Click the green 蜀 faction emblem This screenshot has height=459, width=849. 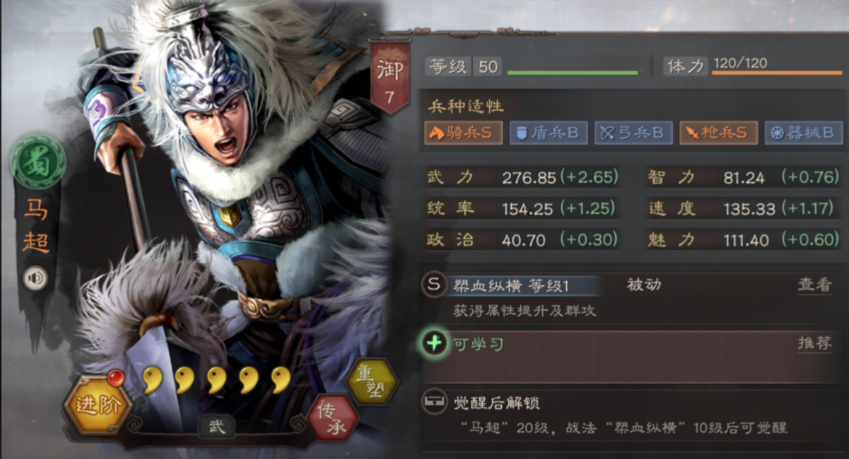(x=37, y=162)
